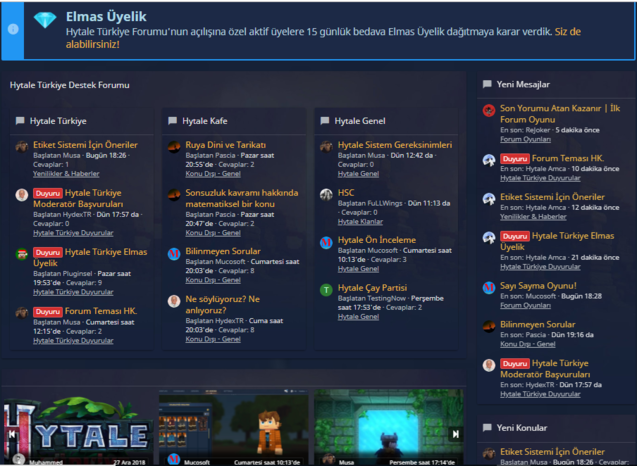Viewport: 637px width, 466px height.
Task: Open the Hytale Türkiye category heading
Action: coord(58,121)
